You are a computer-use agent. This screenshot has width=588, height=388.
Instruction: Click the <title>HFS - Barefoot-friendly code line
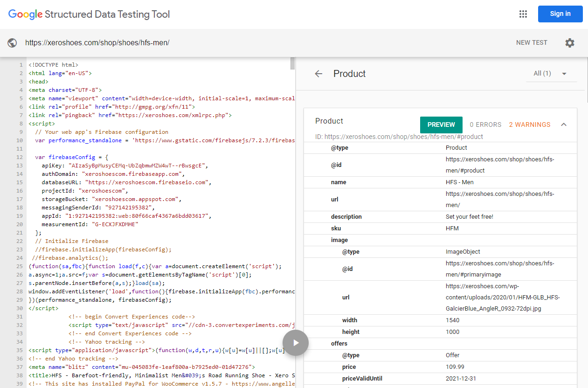(161, 375)
